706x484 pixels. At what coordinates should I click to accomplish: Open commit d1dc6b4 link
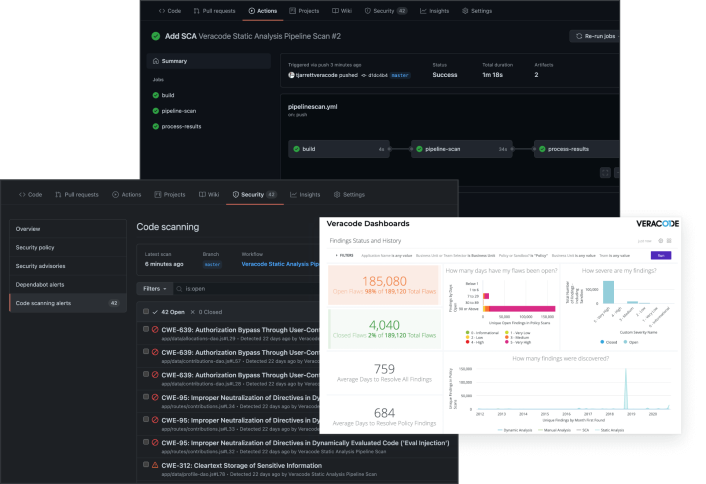(377, 75)
